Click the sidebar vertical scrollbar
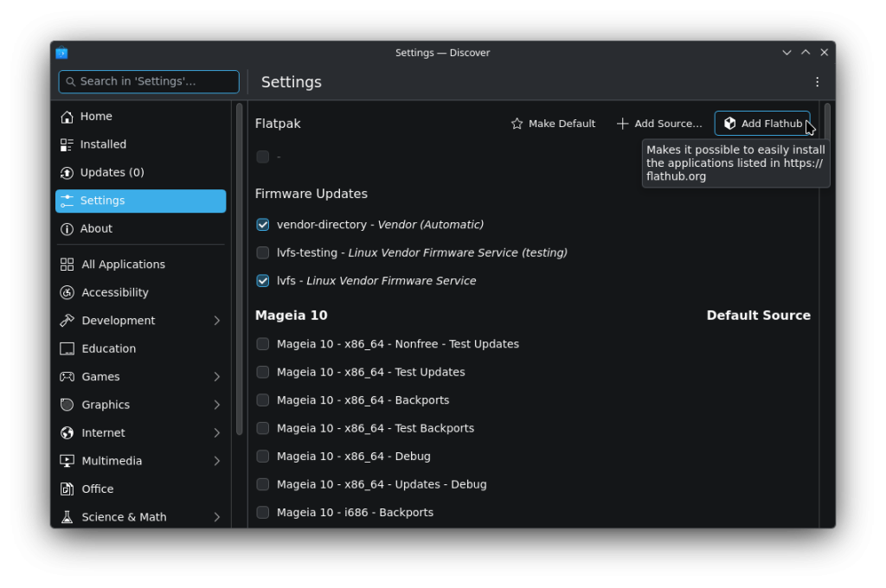 tap(239, 269)
